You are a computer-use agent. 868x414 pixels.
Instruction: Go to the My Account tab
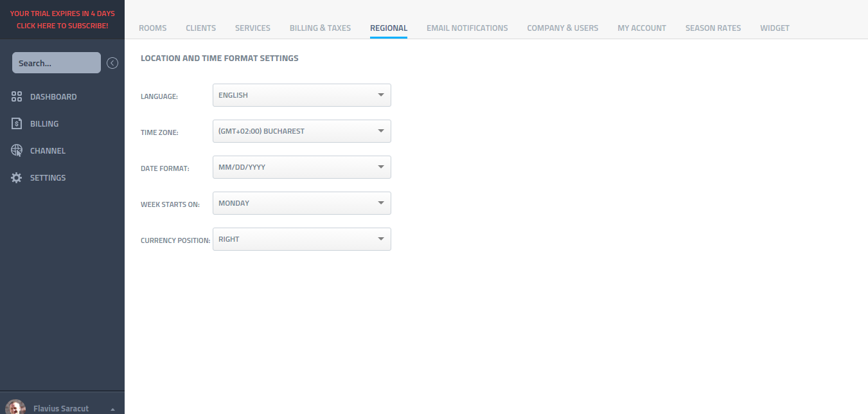tap(642, 28)
